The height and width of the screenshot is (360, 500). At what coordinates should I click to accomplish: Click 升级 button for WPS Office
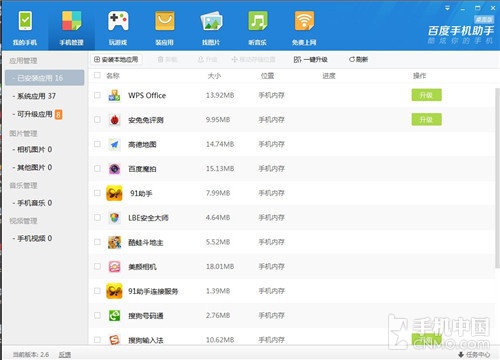pos(426,95)
